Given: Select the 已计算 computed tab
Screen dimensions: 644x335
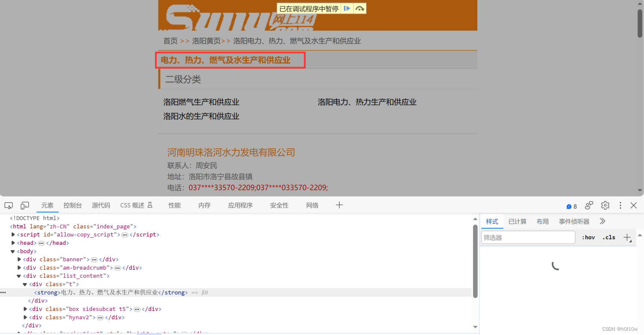Looking at the screenshot, I should (517, 222).
